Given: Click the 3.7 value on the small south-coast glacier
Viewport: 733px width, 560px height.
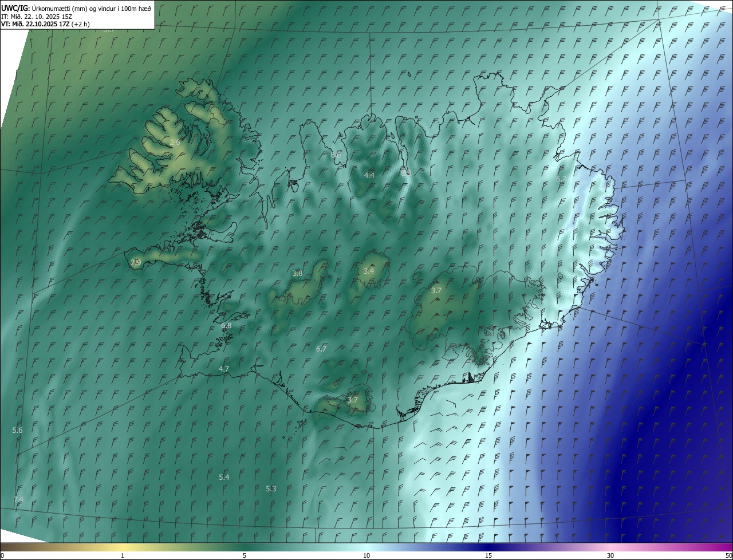Looking at the screenshot, I should click(353, 400).
